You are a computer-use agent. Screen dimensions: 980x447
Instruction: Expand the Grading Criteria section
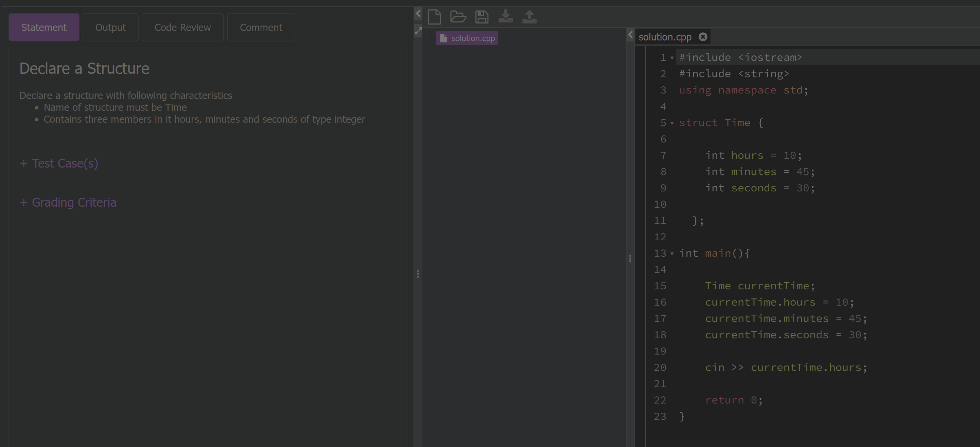[x=68, y=202]
